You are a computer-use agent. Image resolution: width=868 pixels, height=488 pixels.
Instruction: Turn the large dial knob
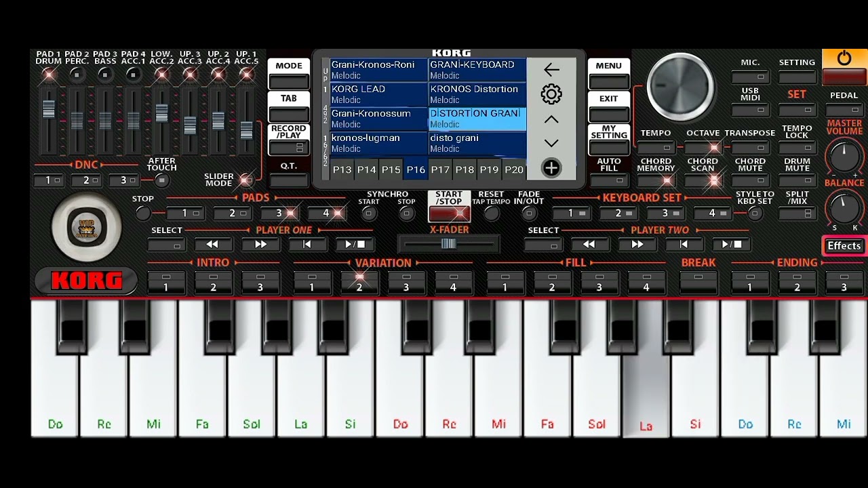click(x=680, y=86)
